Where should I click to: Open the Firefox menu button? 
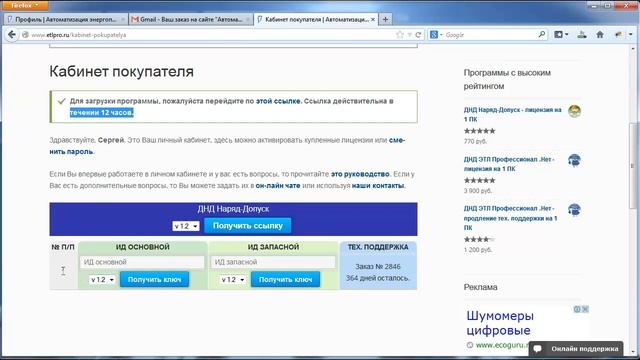click(x=24, y=5)
